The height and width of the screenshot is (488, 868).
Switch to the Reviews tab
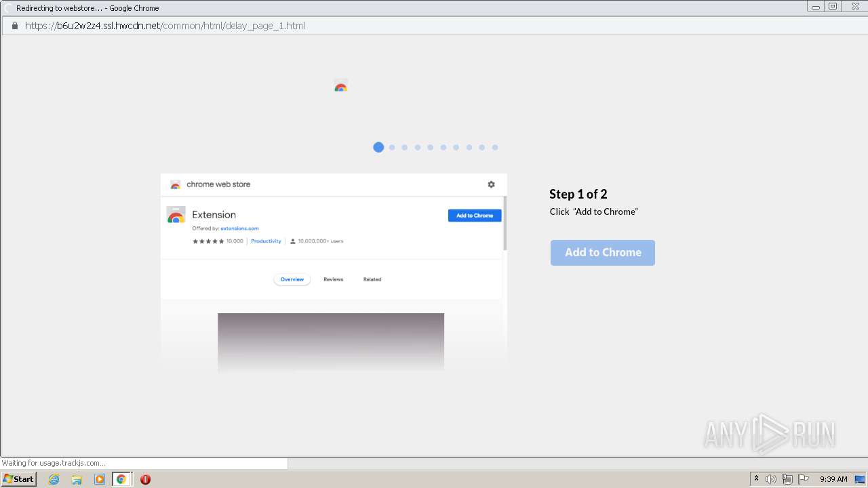pos(333,279)
